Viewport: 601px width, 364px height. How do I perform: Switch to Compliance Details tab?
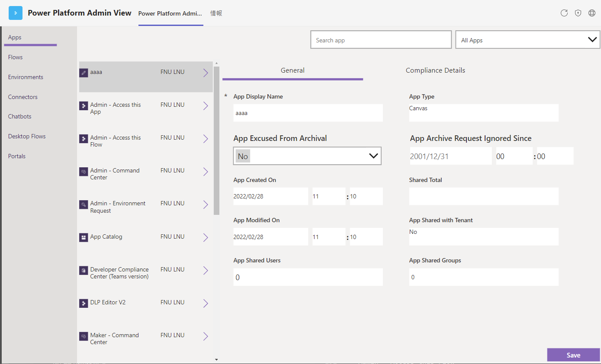pyautogui.click(x=435, y=70)
